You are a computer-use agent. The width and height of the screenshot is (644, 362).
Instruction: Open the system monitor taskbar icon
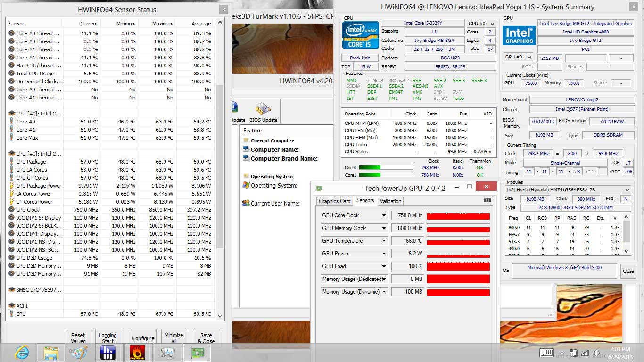point(167,353)
